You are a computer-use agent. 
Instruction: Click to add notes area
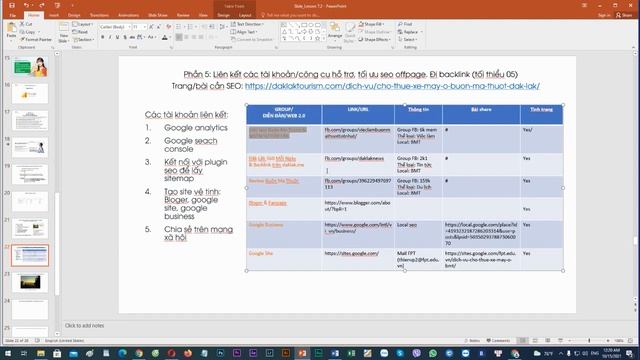(x=84, y=326)
